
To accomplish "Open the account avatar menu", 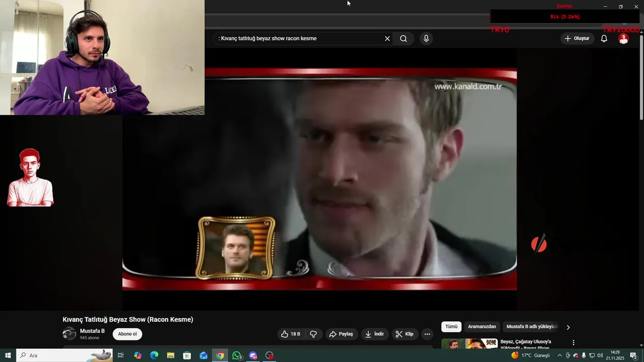I will [623, 39].
